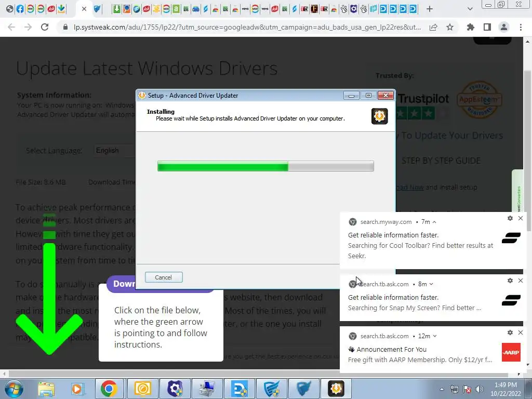Dismiss the AARP announcement notification

click(521, 332)
